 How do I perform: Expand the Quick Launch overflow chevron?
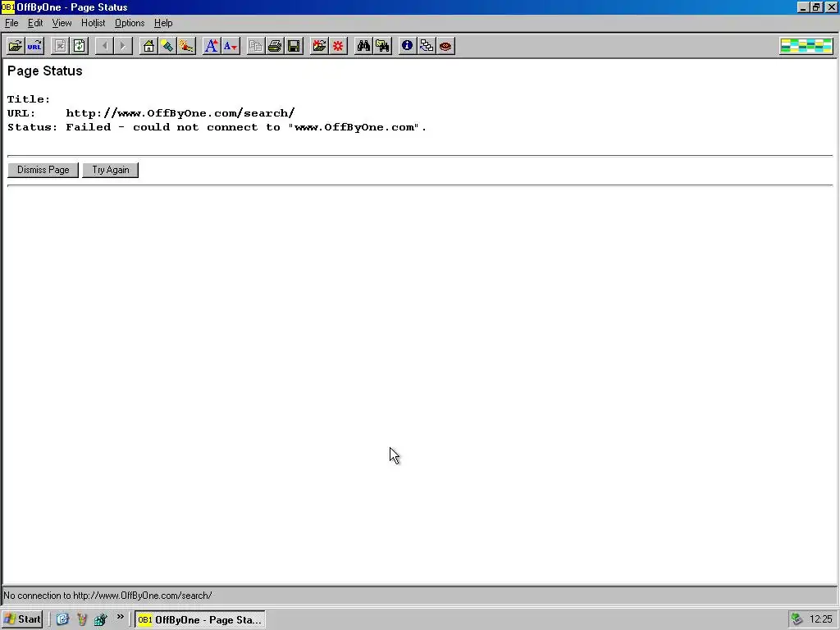coord(120,617)
